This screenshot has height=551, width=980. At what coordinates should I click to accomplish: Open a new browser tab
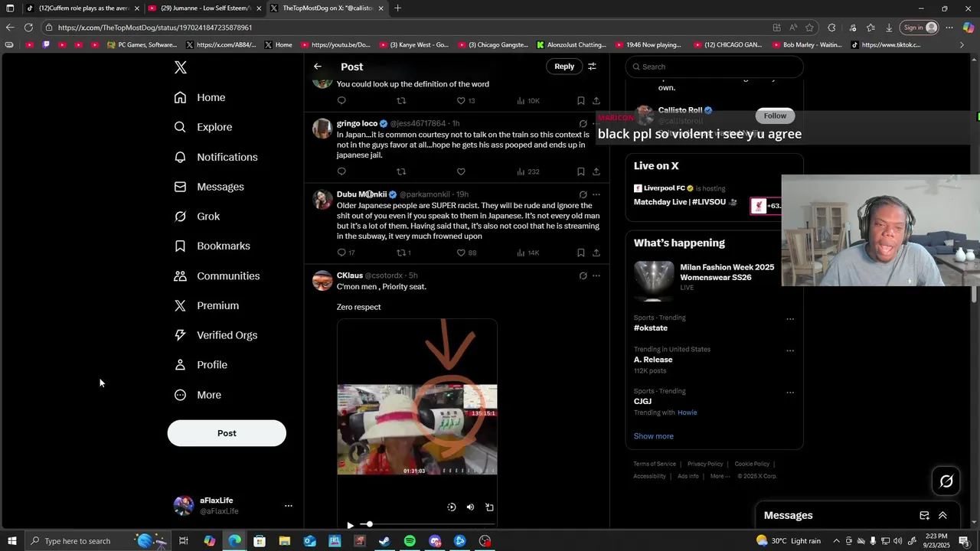pyautogui.click(x=397, y=8)
